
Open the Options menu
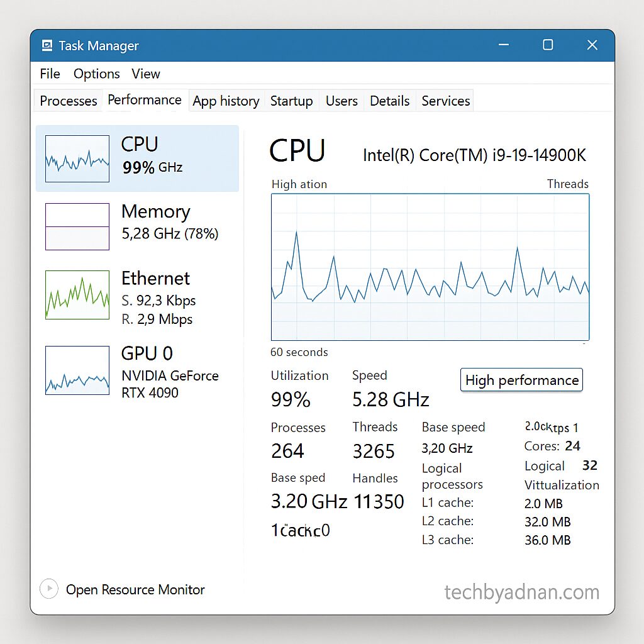[x=96, y=74]
